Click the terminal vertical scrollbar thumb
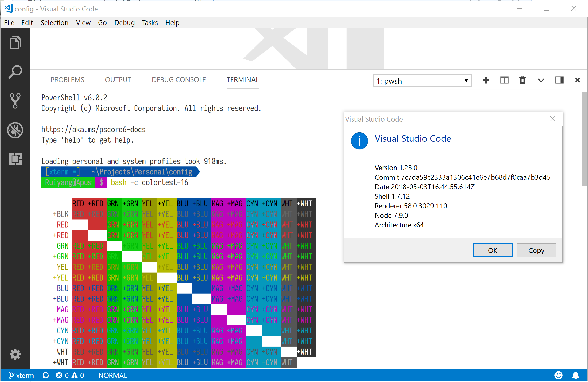The image size is (588, 382). (585, 139)
